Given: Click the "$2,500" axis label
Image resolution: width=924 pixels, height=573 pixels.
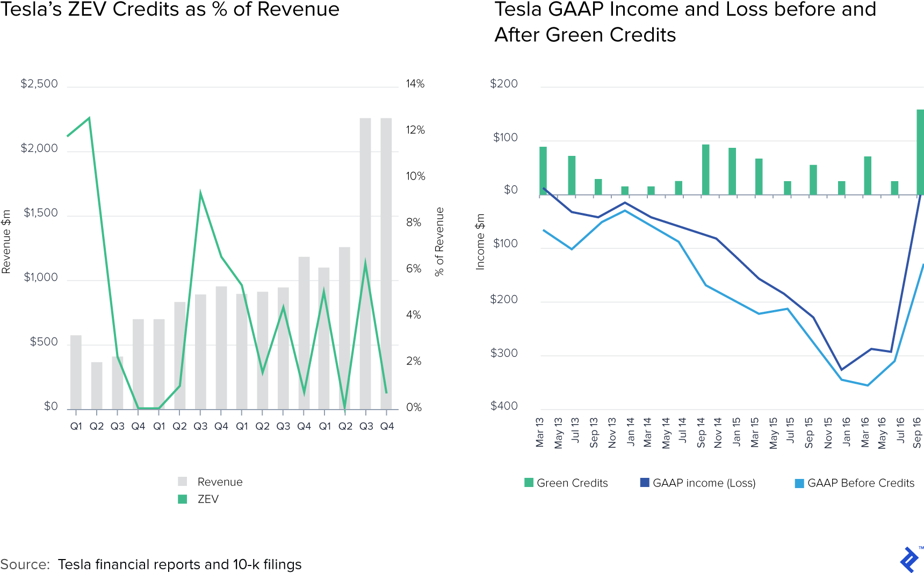Looking at the screenshot, I should point(39,84).
